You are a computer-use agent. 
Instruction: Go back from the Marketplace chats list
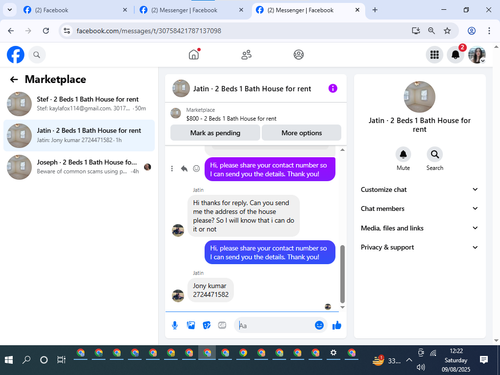[14, 79]
